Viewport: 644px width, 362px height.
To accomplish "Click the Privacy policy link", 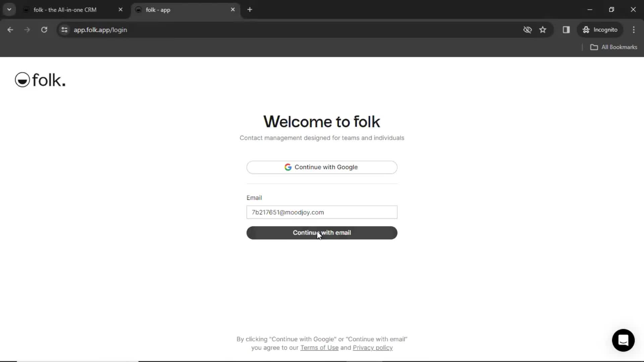I will [x=373, y=347].
